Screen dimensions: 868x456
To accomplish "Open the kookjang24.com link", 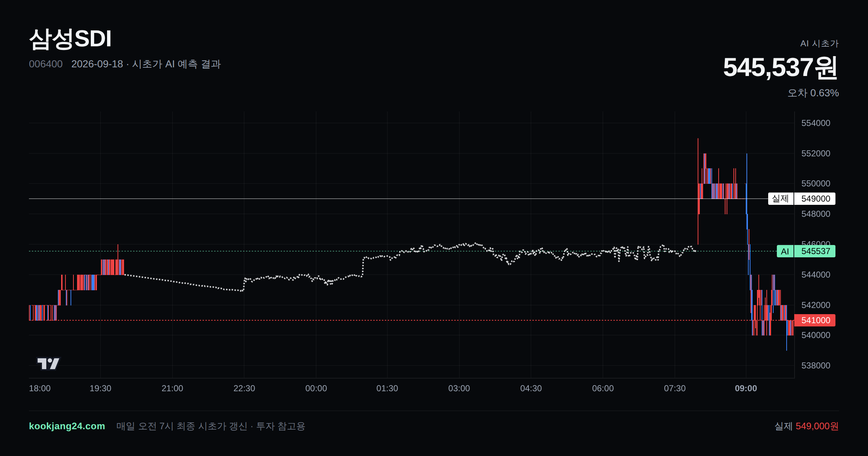I will coord(67,426).
